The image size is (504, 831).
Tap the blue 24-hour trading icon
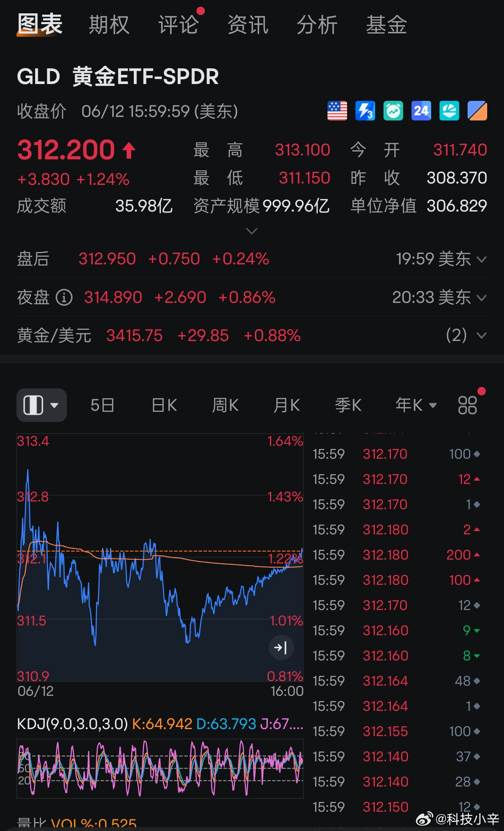tap(421, 111)
